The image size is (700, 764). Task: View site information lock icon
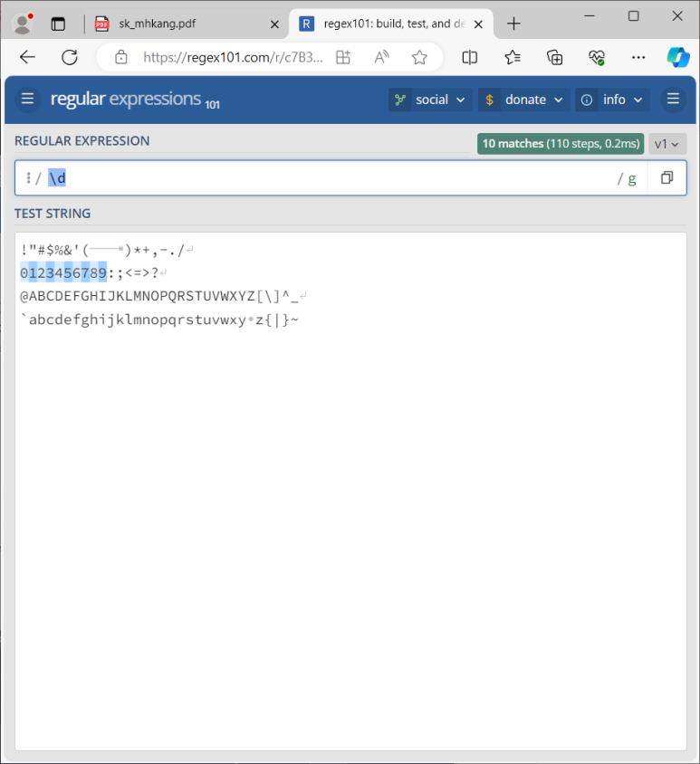click(x=120, y=58)
